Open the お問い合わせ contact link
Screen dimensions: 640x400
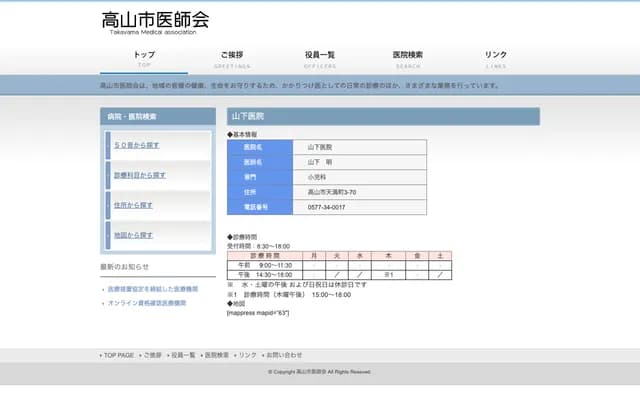point(284,355)
